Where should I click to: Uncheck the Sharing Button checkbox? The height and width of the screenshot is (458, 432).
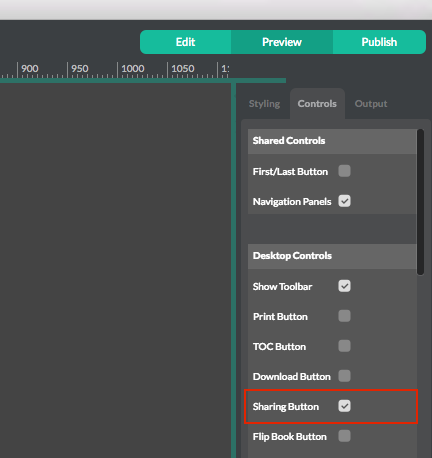coord(344,406)
